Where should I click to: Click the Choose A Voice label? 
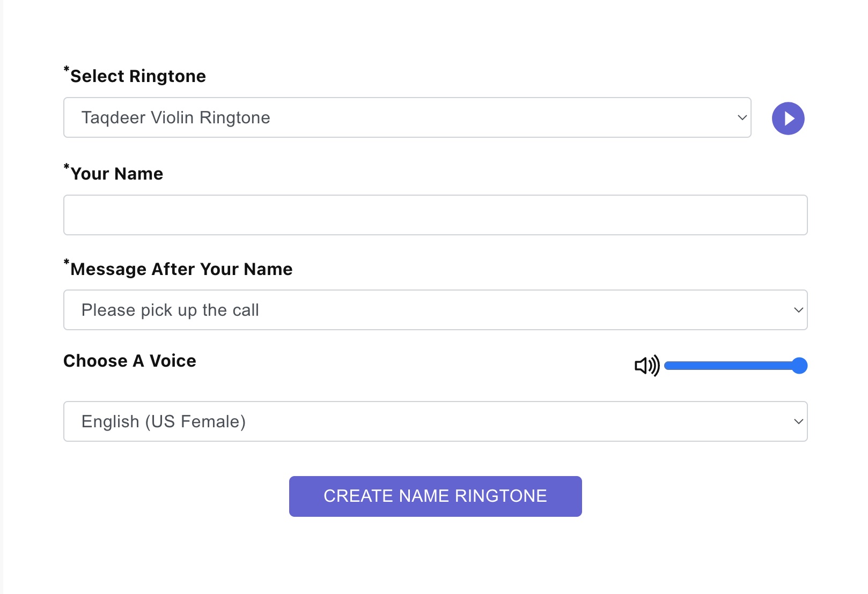130,361
